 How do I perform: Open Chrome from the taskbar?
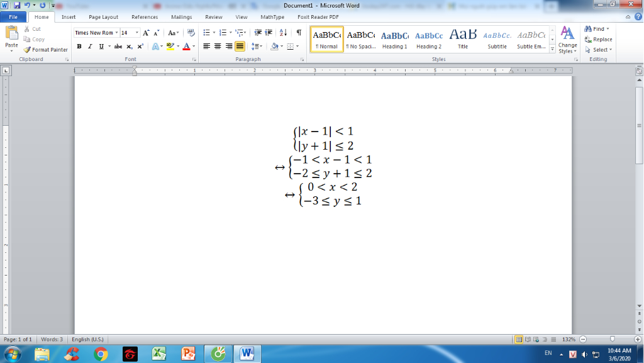pos(101,354)
